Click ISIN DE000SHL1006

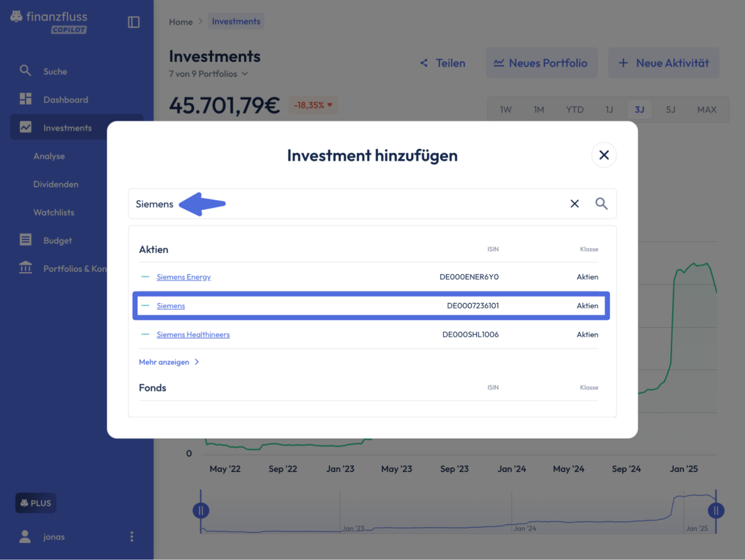(470, 334)
